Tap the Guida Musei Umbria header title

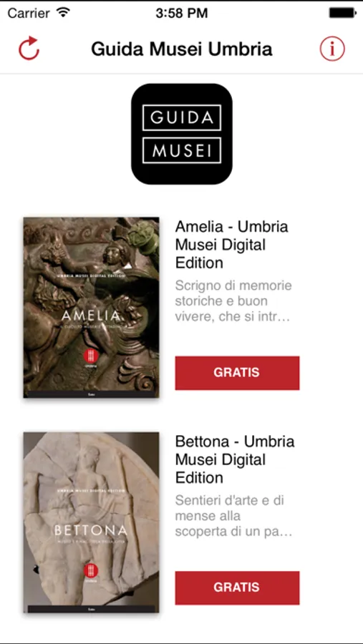click(x=182, y=49)
